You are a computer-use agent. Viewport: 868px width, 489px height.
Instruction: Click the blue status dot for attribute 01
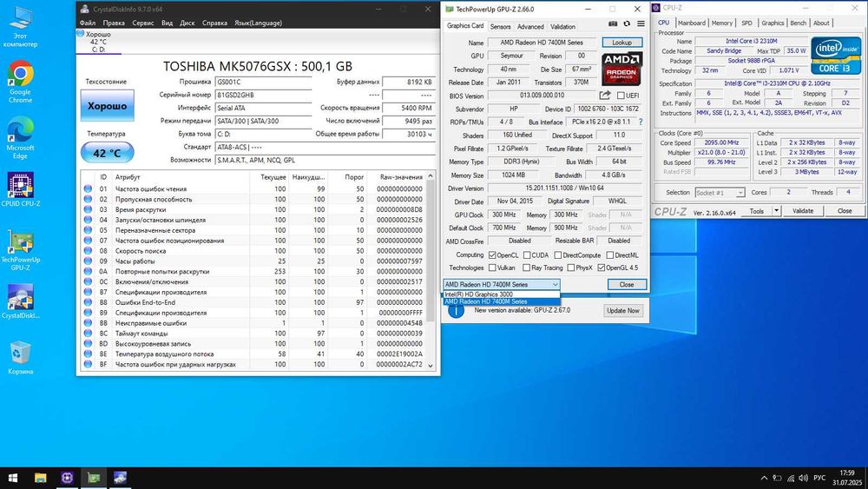[88, 188]
